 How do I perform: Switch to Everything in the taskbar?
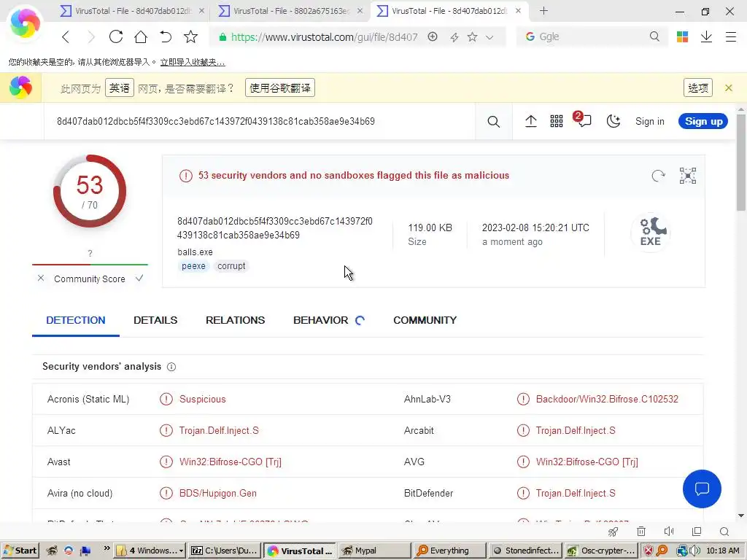449,551
